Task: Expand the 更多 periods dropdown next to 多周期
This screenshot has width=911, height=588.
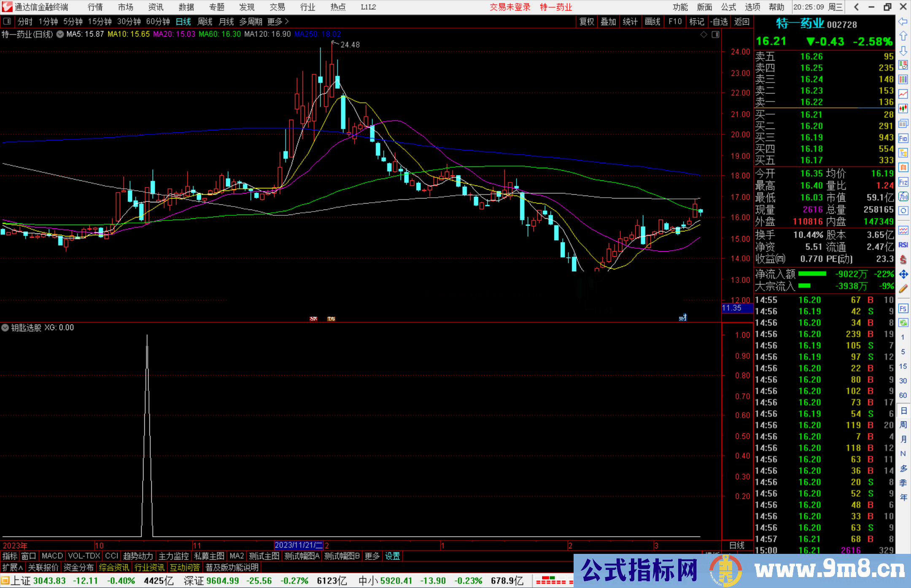Action: click(275, 21)
